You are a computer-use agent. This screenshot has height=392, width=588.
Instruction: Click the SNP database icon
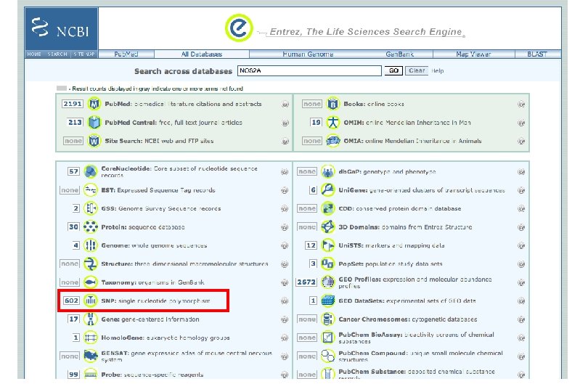90,301
